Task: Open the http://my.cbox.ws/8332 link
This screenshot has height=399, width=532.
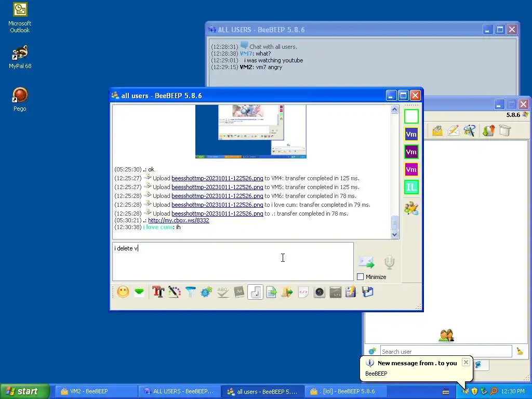Action: (x=179, y=220)
